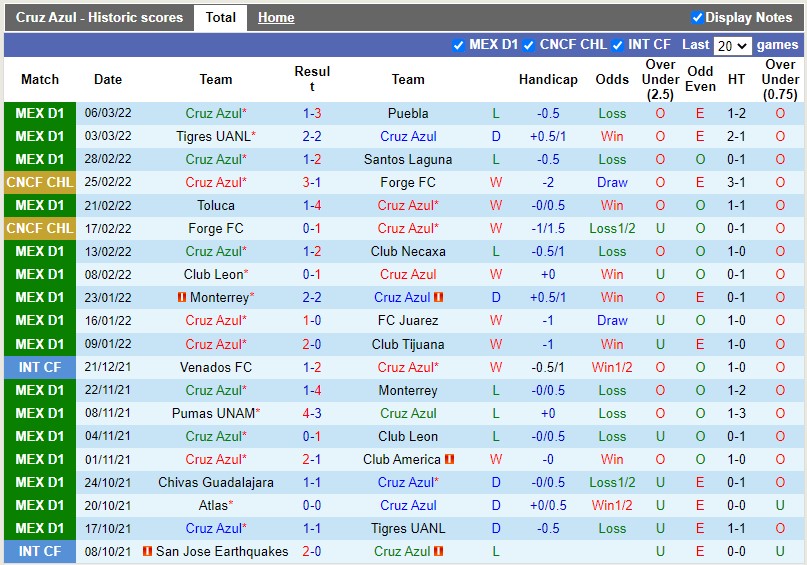Click Cruz Azul in the 17/10/21 row
This screenshot has width=807, height=565.
point(216,528)
